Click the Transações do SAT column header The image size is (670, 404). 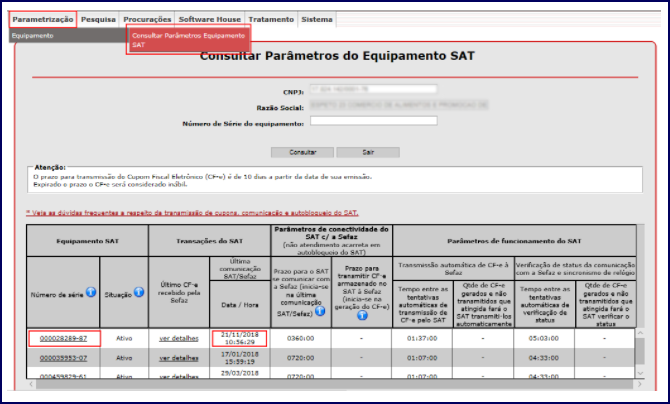pos(209,241)
